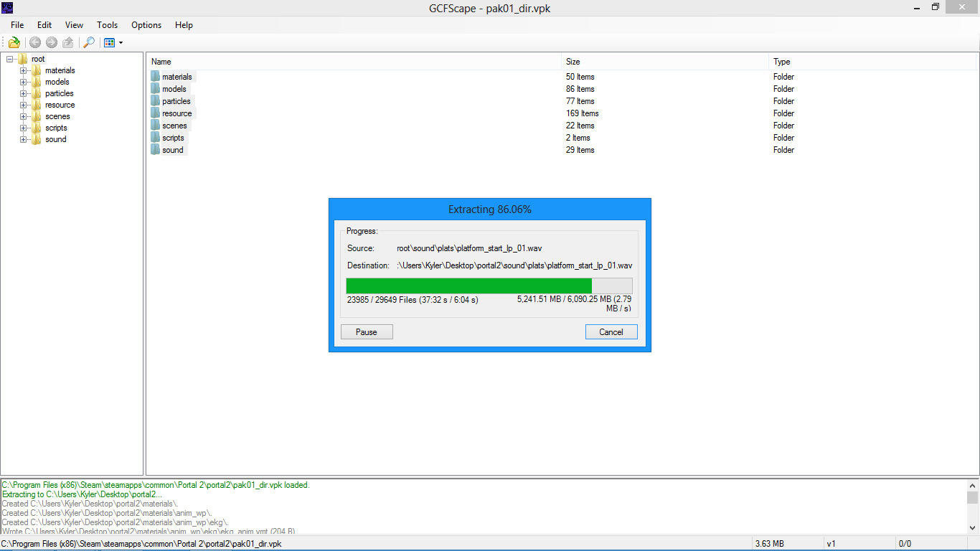Sort the list by Type column header
The image size is (980, 551).
tap(872, 62)
